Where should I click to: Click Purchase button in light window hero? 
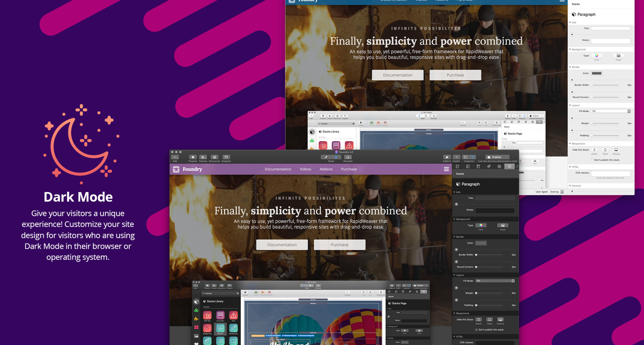[x=455, y=75]
